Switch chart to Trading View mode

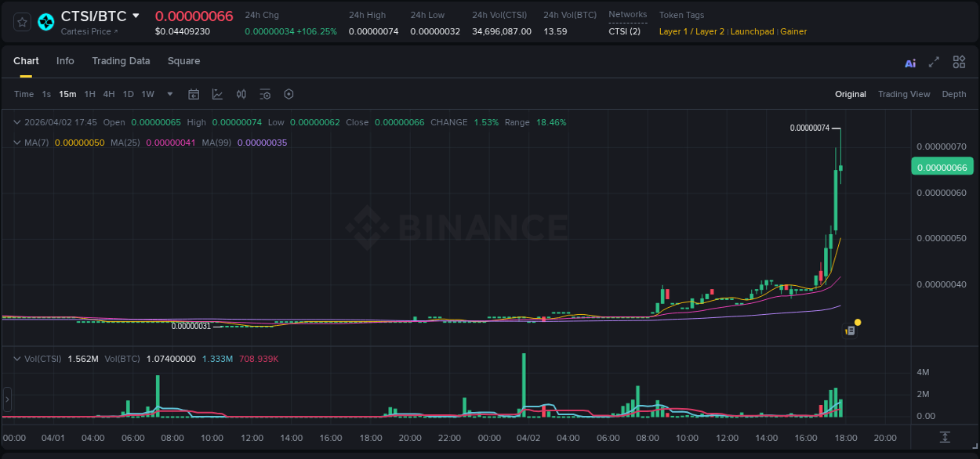point(904,94)
